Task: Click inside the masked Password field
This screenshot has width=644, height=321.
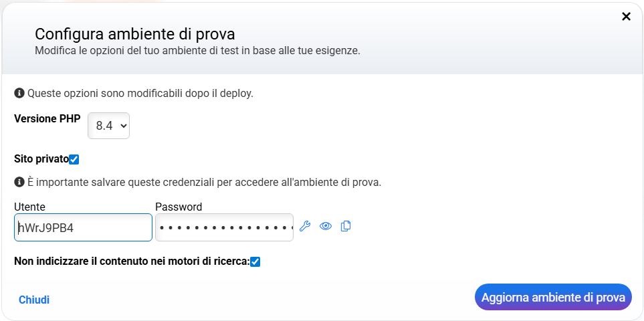Action: pos(224,227)
